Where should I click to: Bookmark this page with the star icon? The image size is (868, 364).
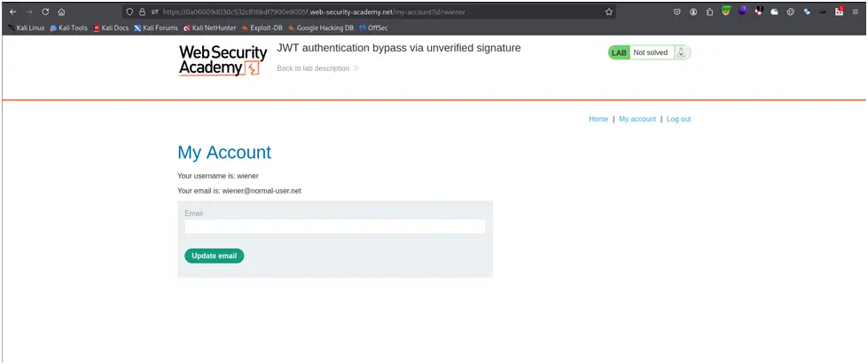click(608, 12)
